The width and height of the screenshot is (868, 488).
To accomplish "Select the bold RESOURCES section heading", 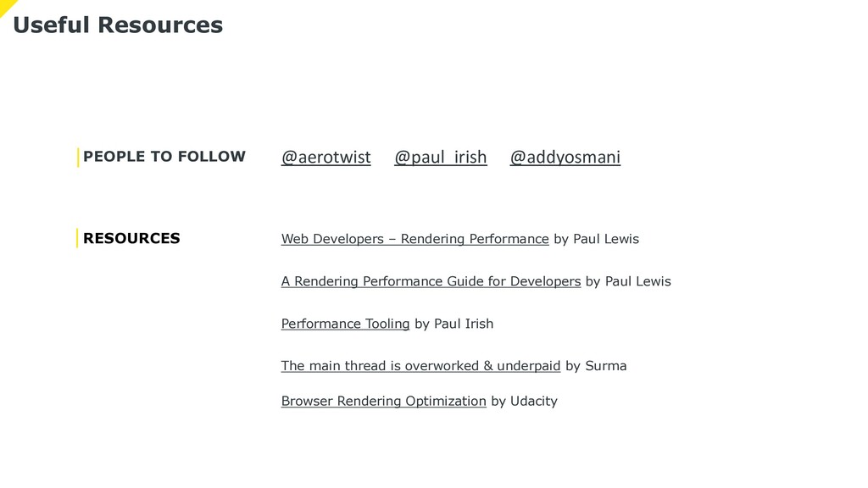I will (131, 238).
